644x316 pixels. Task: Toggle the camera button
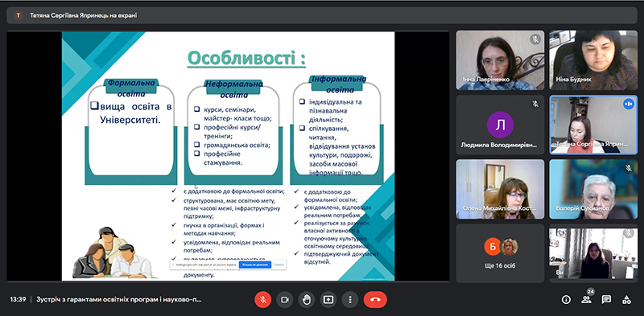point(285,300)
